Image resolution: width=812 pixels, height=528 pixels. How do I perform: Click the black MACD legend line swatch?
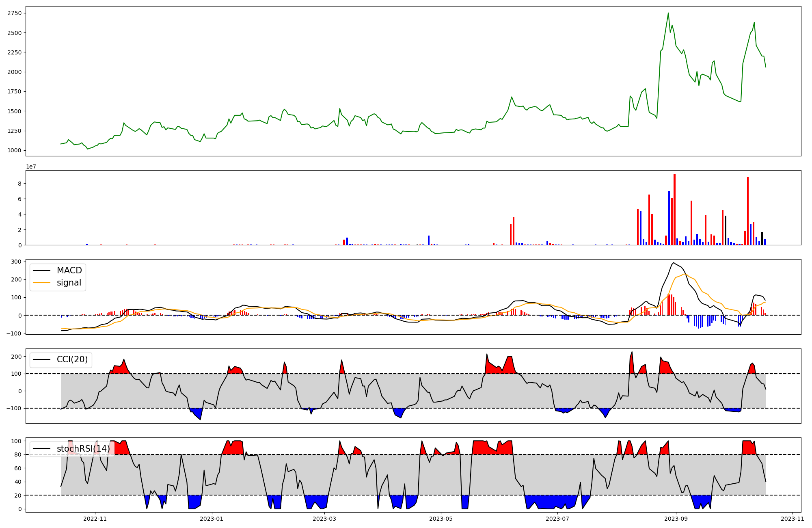point(41,270)
